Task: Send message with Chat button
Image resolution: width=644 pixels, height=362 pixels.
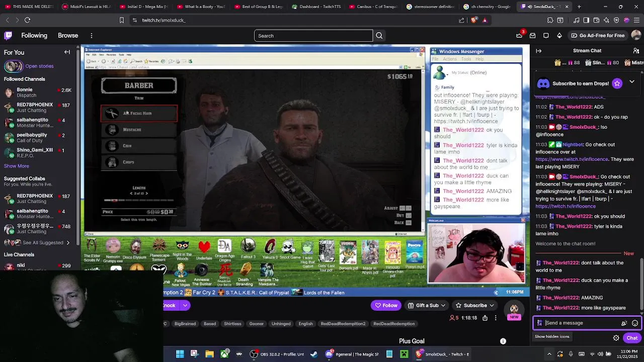Action: 632,338
